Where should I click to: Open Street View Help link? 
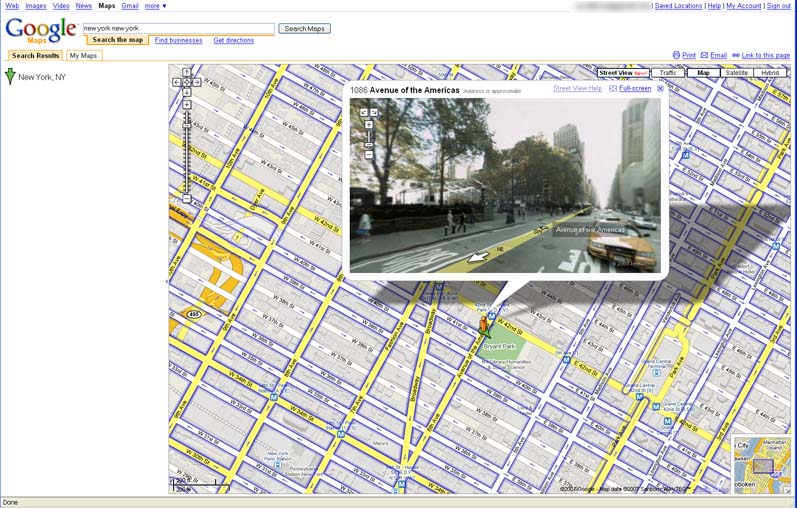[577, 88]
